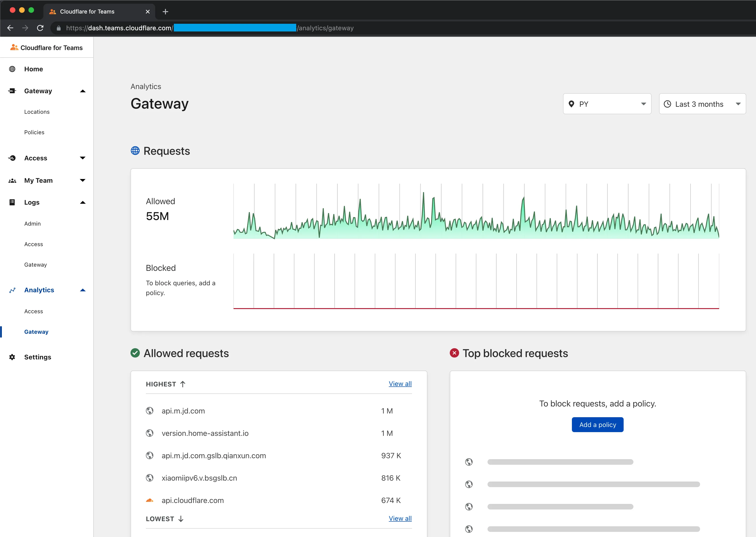The height and width of the screenshot is (537, 756).
Task: Click the blue globe icon beside Requests
Action: click(135, 151)
